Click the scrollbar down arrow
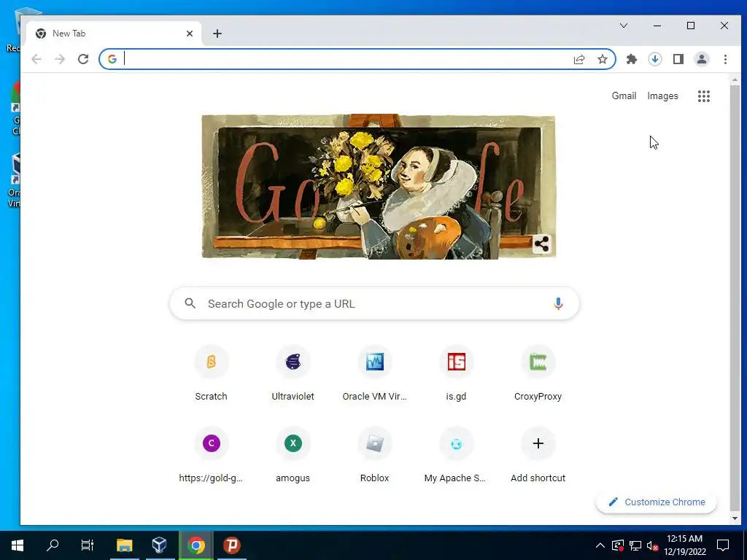This screenshot has width=747, height=560. 735,518
